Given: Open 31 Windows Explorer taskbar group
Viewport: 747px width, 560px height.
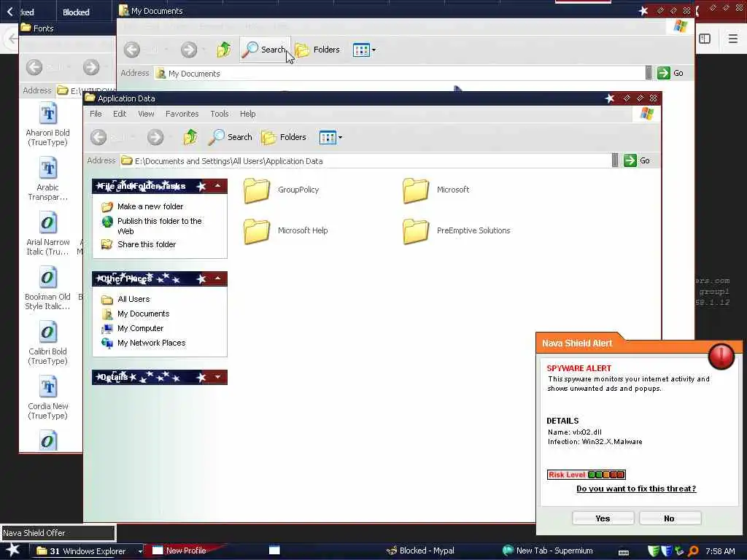Looking at the screenshot, I should click(x=88, y=551).
